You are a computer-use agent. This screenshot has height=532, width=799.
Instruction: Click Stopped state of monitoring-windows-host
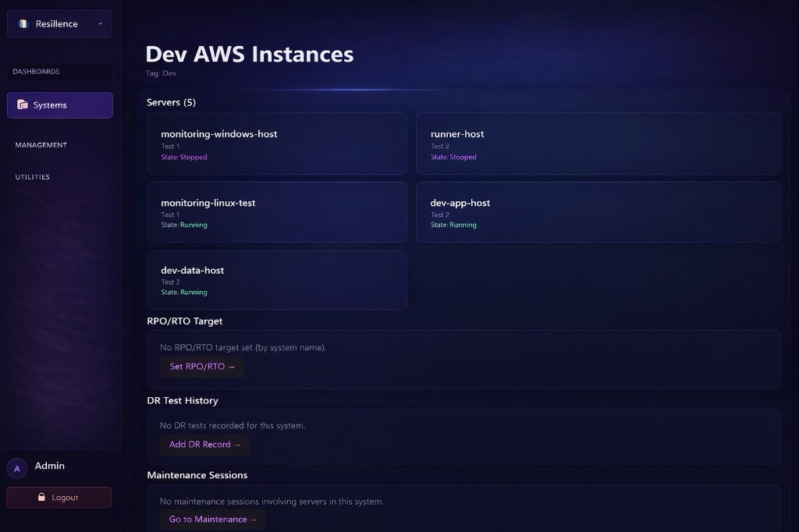(x=194, y=157)
